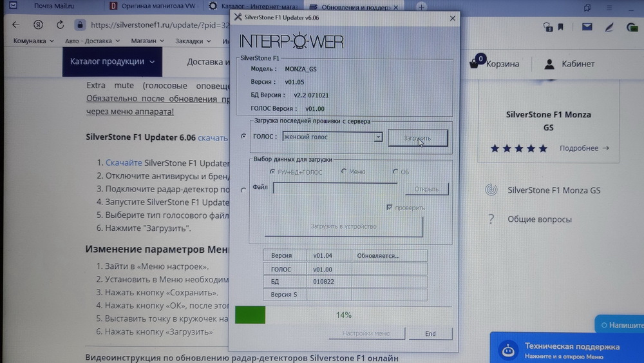Reload the page with the refresh icon
This screenshot has height=363, width=644.
point(60,25)
